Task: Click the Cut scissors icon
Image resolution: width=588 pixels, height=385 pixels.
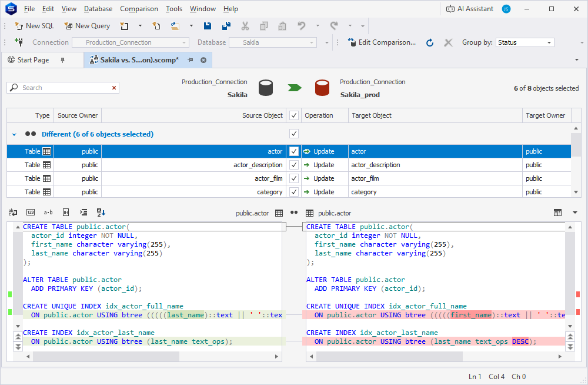Action: [x=245, y=26]
